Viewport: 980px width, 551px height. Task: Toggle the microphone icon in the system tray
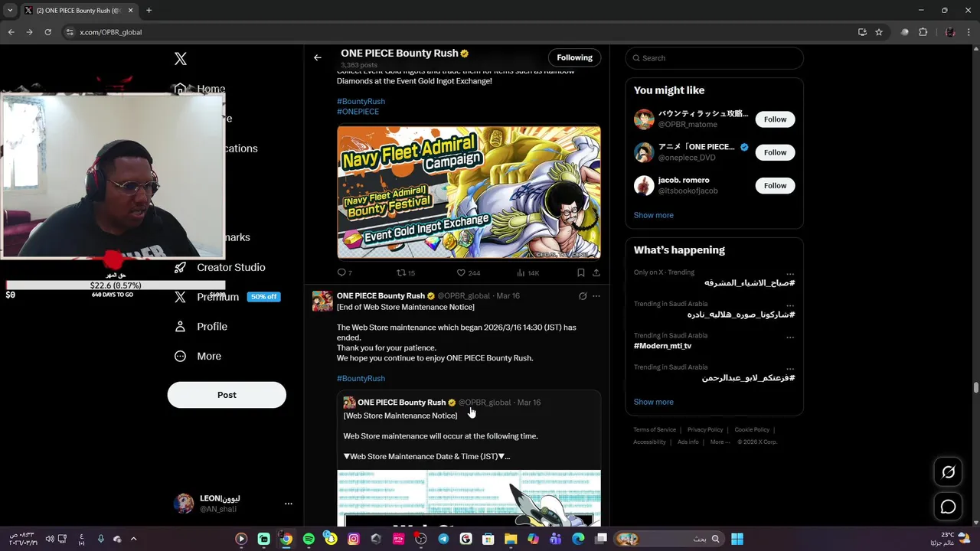click(x=100, y=539)
